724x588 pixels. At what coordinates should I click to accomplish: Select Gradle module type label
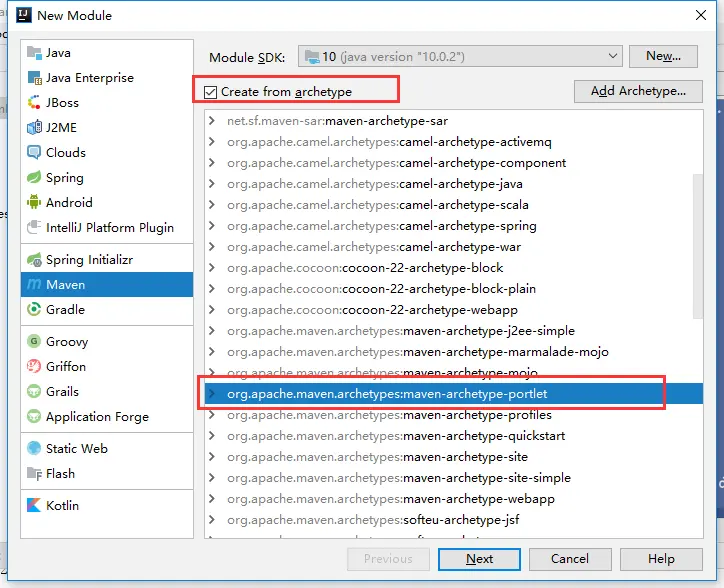65,309
